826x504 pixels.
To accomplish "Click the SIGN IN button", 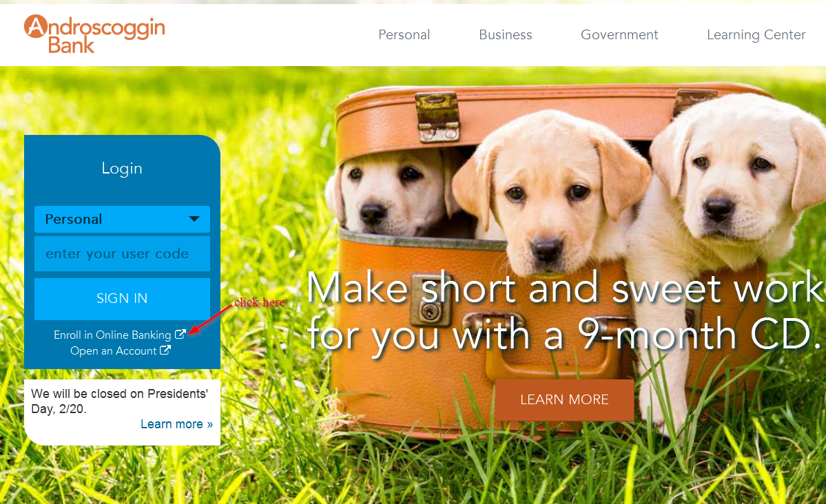I will (x=122, y=299).
